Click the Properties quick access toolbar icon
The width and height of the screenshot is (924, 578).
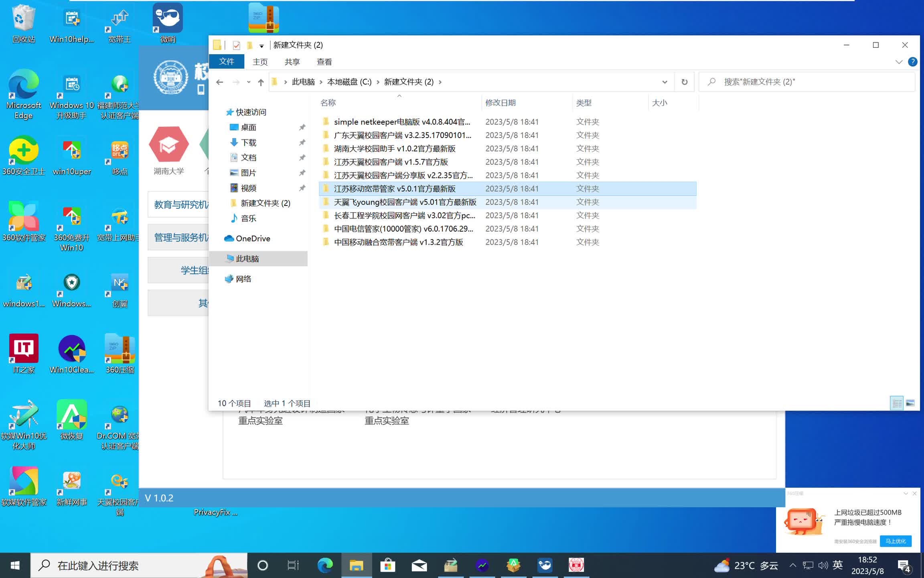tap(237, 45)
